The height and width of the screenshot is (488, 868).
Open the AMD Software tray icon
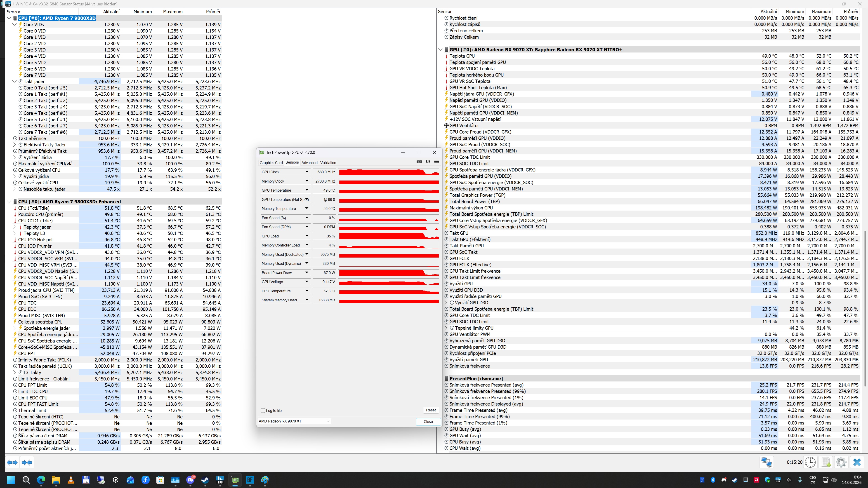click(756, 480)
